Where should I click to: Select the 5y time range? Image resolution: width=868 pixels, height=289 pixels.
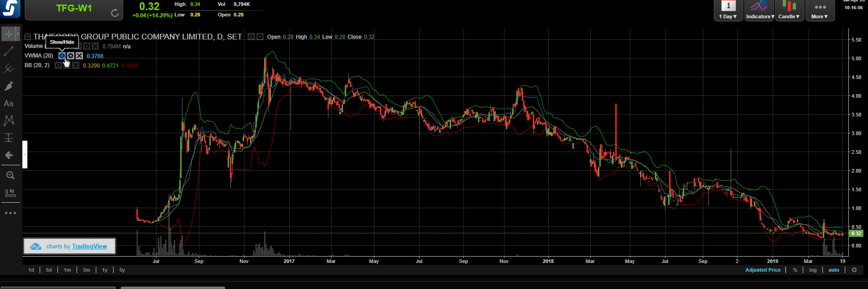coord(122,270)
